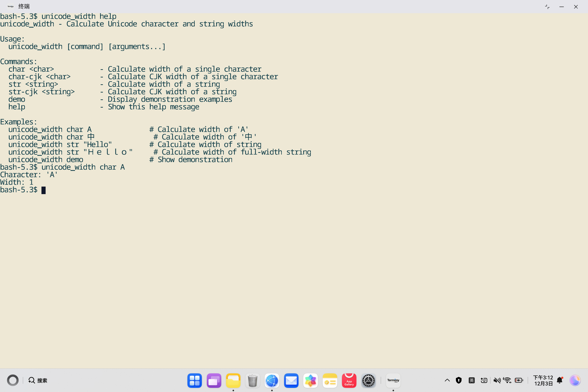Open the Mail envelope app
Image resolution: width=588 pixels, height=392 pixels.
click(x=291, y=381)
